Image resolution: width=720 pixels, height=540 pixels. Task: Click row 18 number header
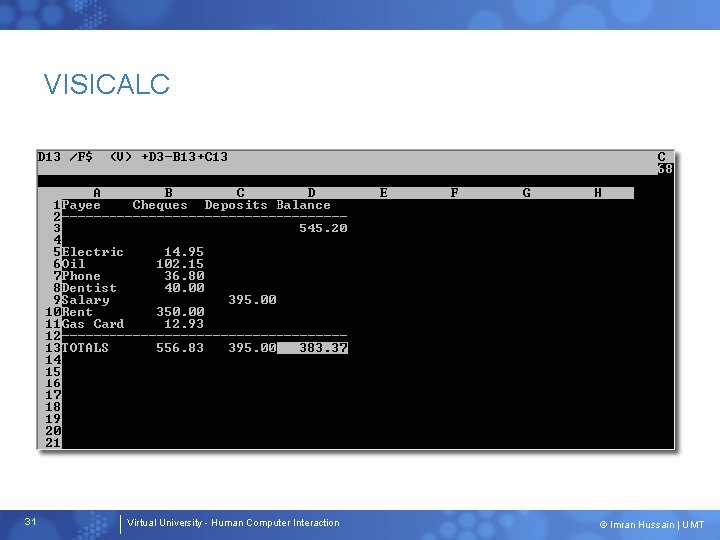click(x=53, y=407)
